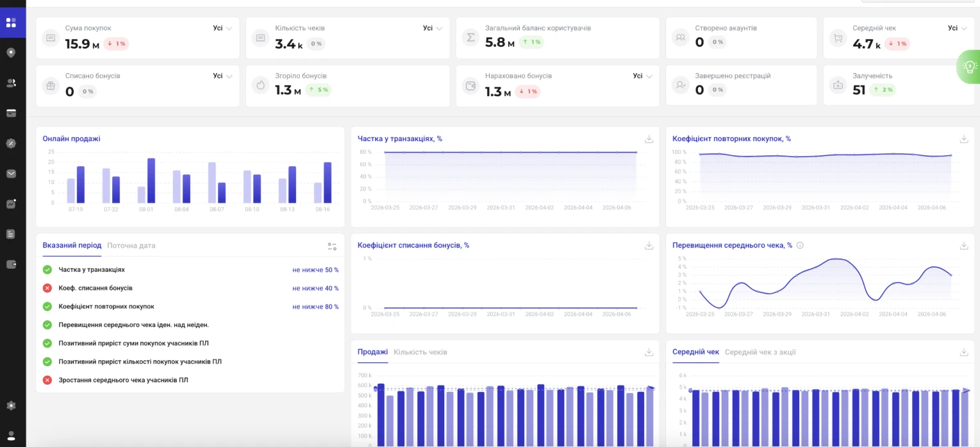Open the green lightbulb tips button
The image size is (980, 447).
pyautogui.click(x=969, y=66)
